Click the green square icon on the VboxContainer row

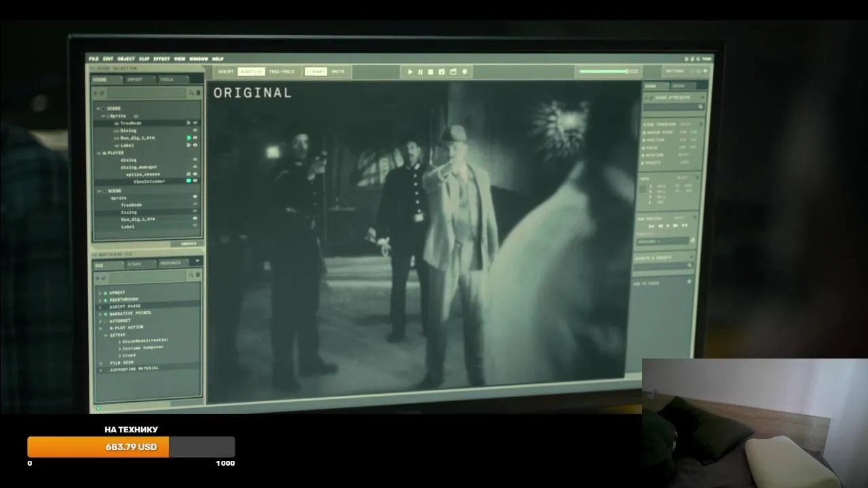coord(189,181)
